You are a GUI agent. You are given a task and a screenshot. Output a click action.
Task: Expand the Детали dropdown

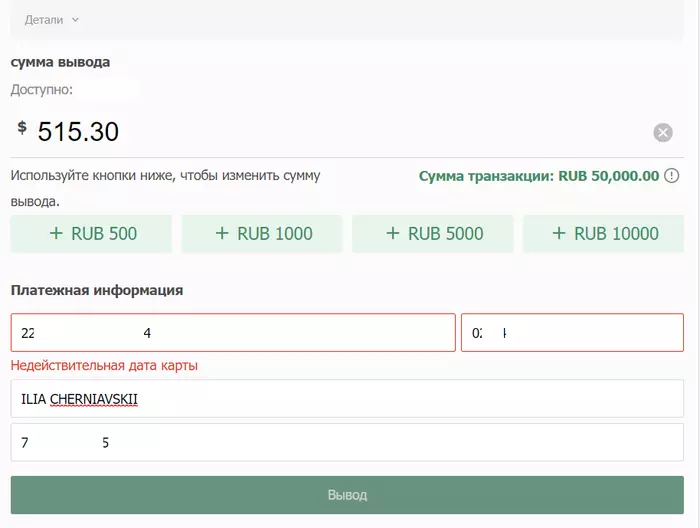52,20
